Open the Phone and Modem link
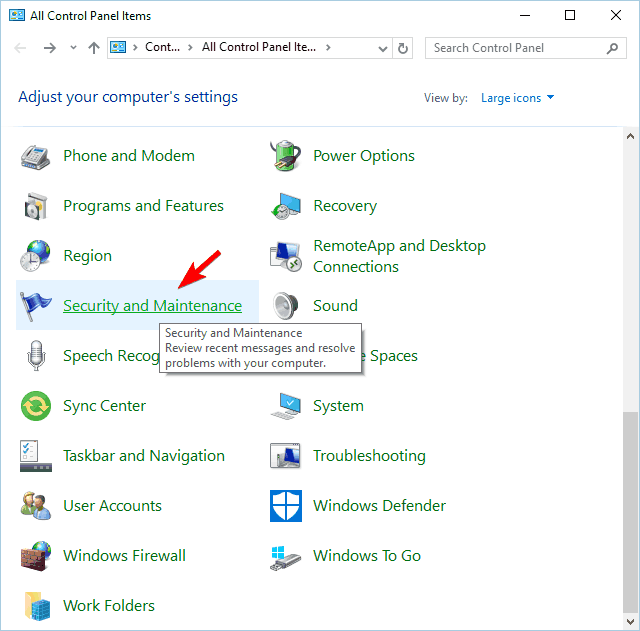640x631 pixels. point(129,156)
